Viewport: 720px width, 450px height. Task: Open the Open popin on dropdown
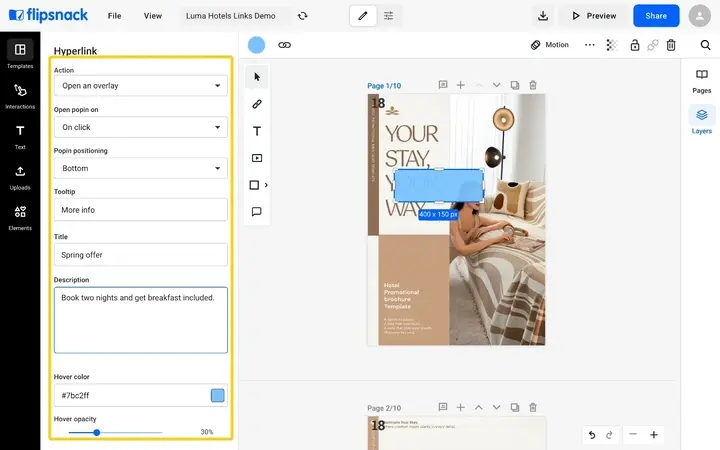(141, 127)
